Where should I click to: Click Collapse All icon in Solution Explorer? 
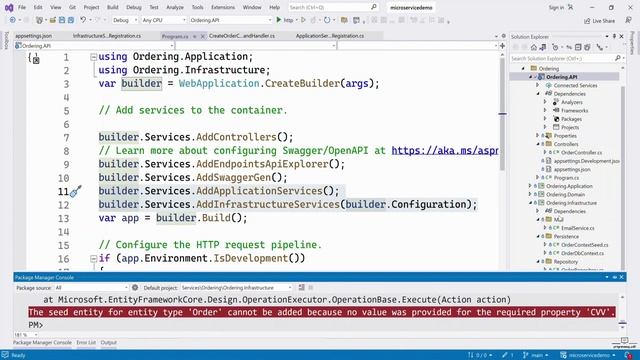pos(578,47)
